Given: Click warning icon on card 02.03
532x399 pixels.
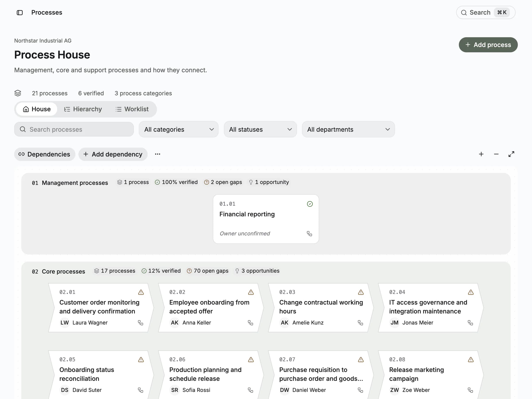Looking at the screenshot, I should [361, 292].
